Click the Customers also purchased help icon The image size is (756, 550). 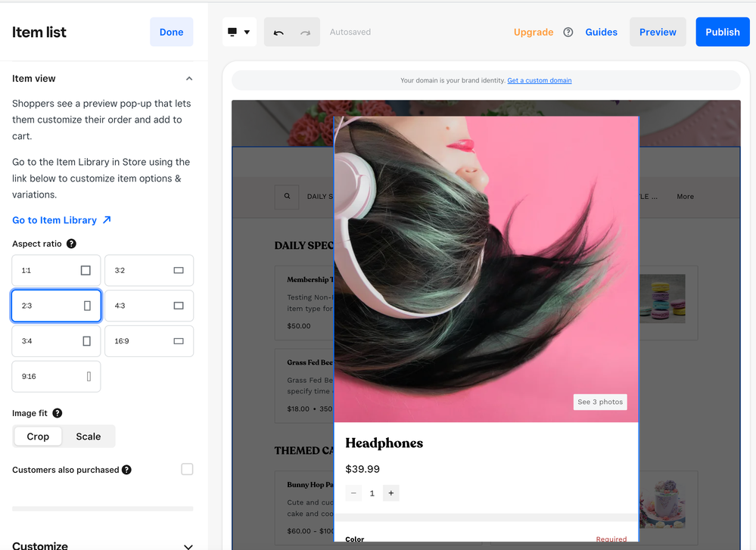point(126,470)
